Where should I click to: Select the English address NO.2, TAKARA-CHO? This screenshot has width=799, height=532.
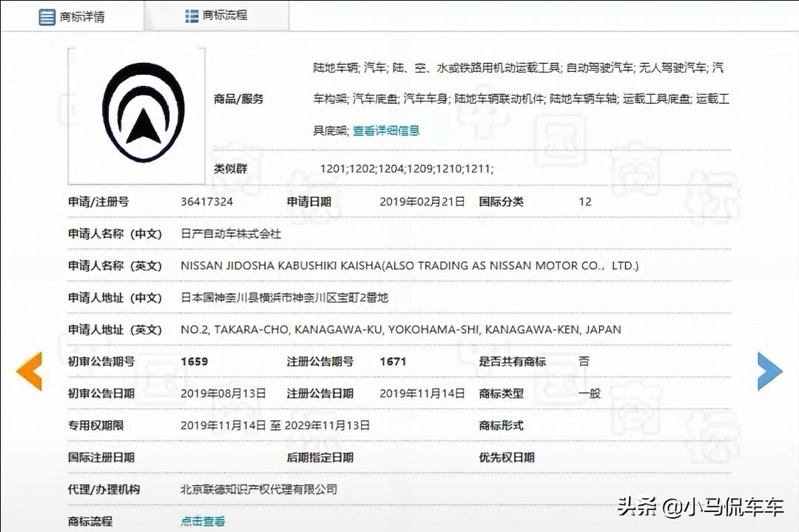235,330
